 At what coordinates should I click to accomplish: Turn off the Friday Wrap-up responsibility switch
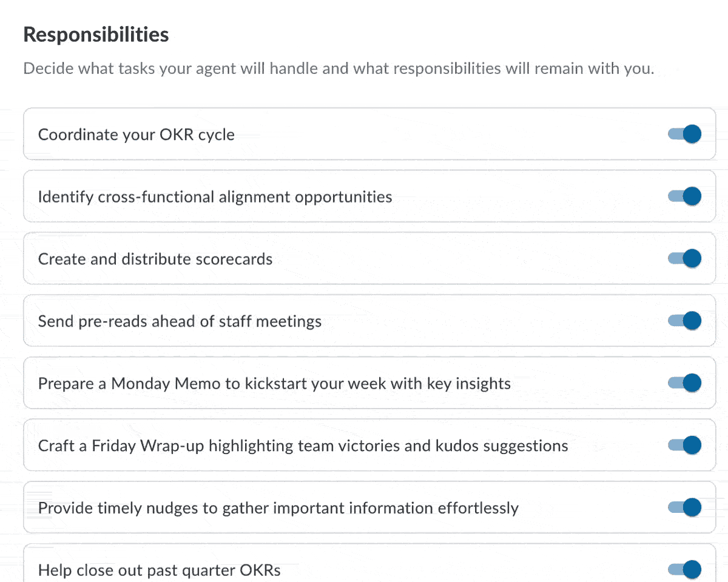point(684,445)
